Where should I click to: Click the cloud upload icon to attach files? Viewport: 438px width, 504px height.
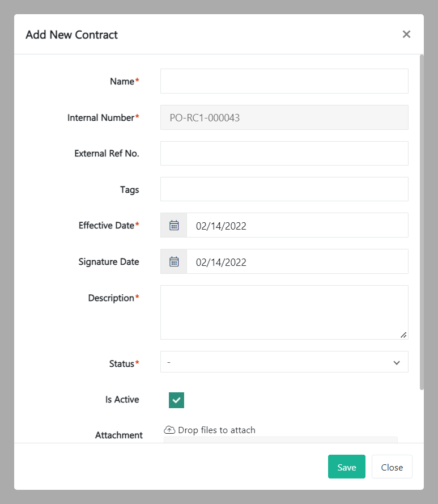click(x=171, y=429)
